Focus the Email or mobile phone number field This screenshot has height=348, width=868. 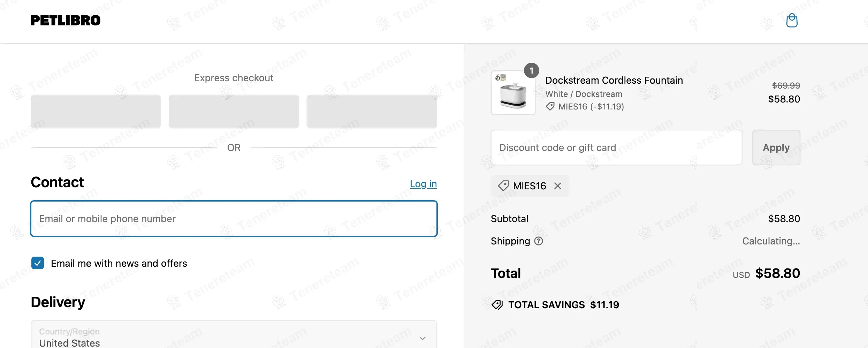click(234, 219)
